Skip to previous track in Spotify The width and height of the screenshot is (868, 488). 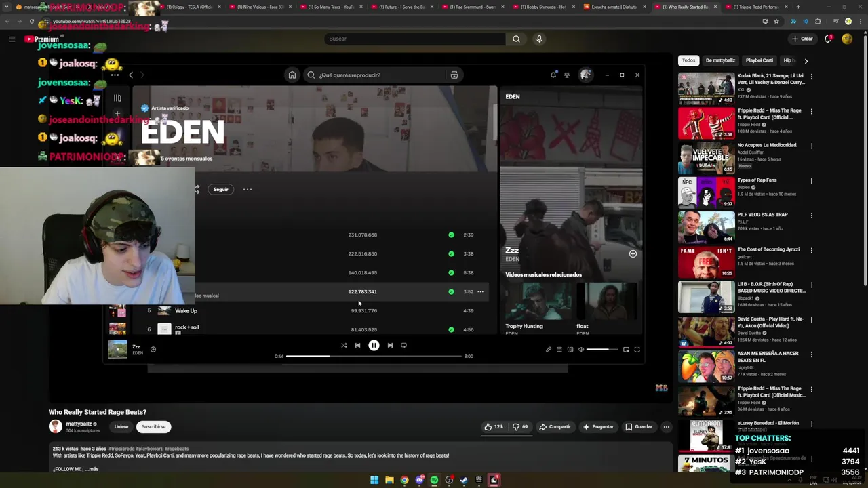coord(357,346)
